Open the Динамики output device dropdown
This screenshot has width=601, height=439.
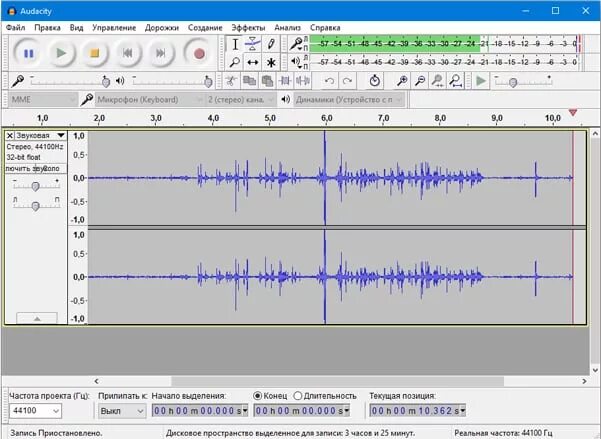point(349,100)
